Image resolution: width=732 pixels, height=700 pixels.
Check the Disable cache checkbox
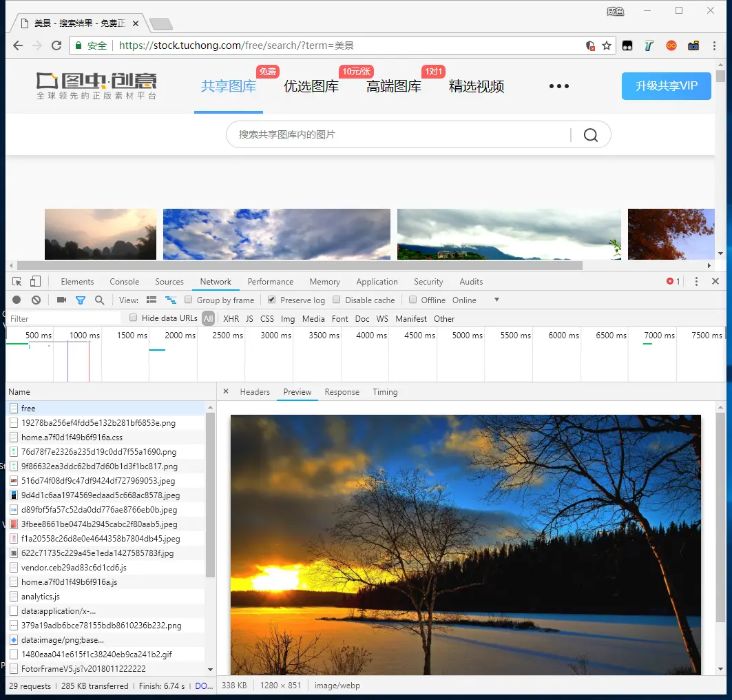[336, 300]
